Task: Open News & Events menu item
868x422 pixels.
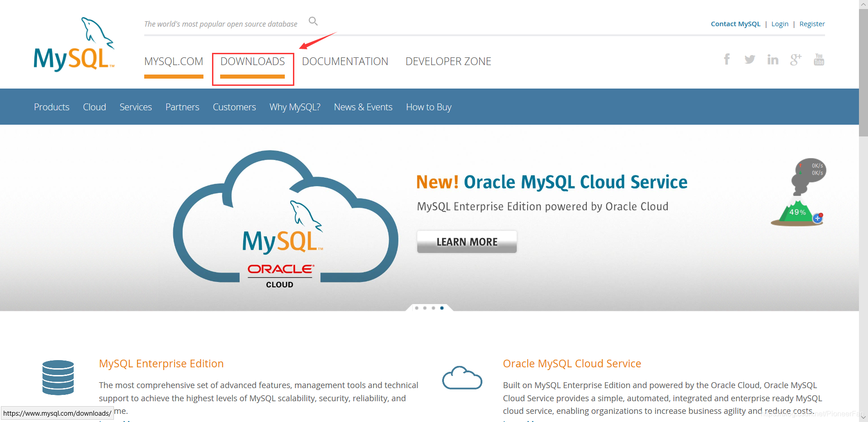Action: click(363, 107)
